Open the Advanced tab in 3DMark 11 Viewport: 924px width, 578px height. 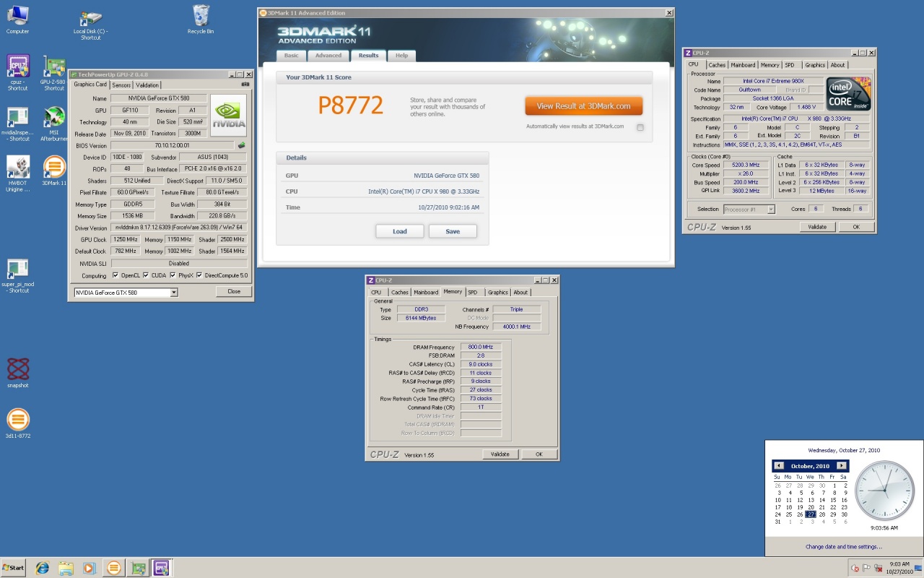(x=328, y=56)
